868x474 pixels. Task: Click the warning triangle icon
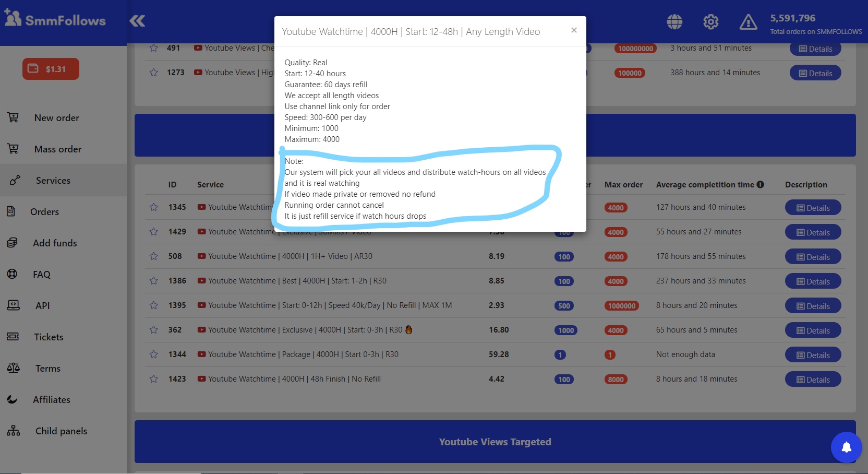[749, 22]
